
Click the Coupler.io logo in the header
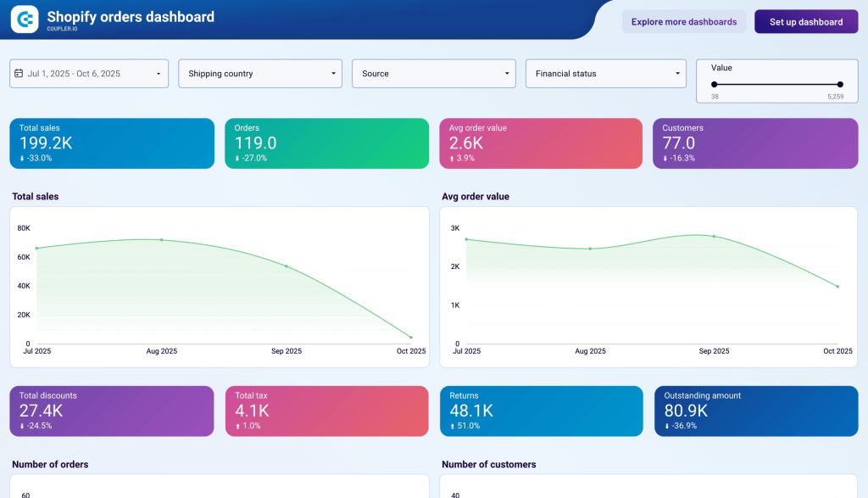pos(23,19)
